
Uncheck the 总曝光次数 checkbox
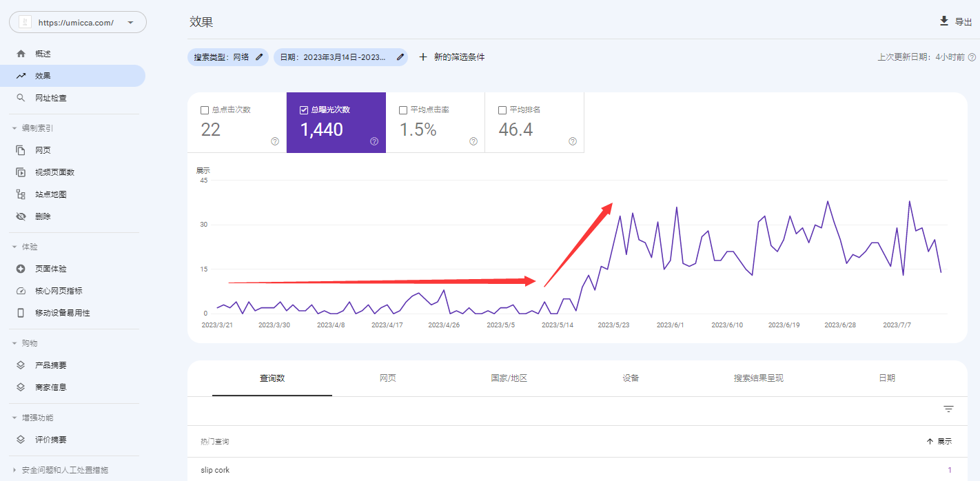(304, 110)
